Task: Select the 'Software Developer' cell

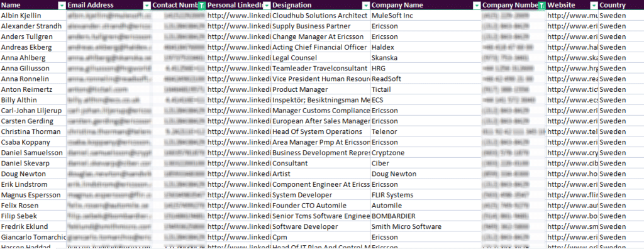Action: click(320, 226)
